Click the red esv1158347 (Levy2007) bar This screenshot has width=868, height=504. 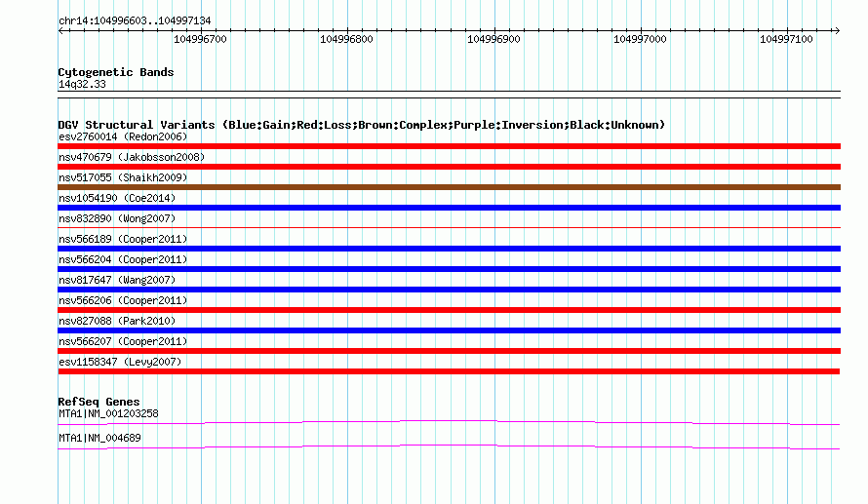449,371
